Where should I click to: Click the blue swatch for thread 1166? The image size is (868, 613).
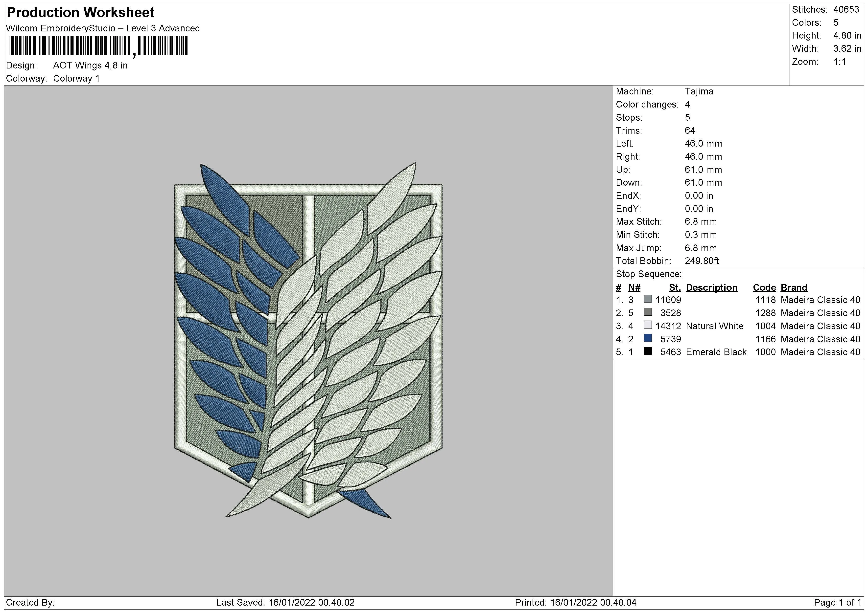648,338
